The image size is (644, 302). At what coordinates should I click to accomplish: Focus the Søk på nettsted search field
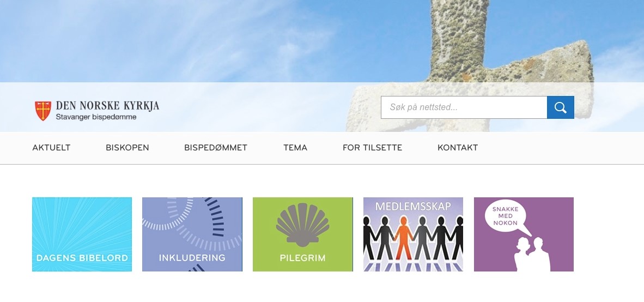(464, 107)
